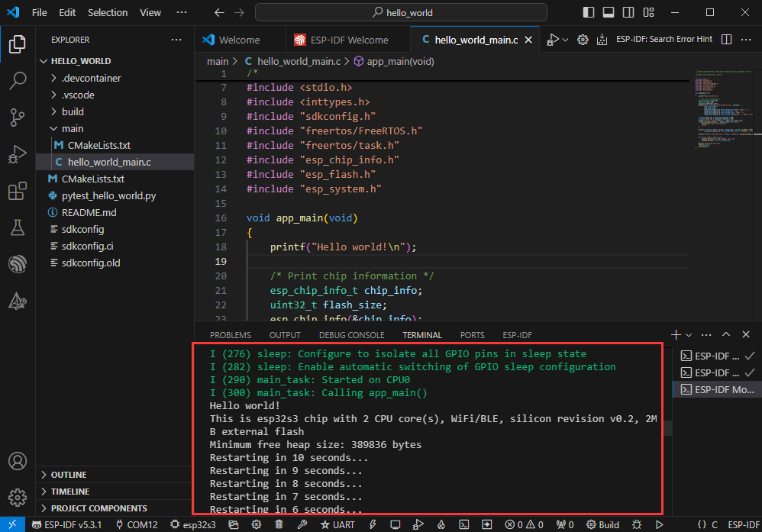The image size is (762, 532).
Task: Click the lightning flash device icon
Action: 372,525
